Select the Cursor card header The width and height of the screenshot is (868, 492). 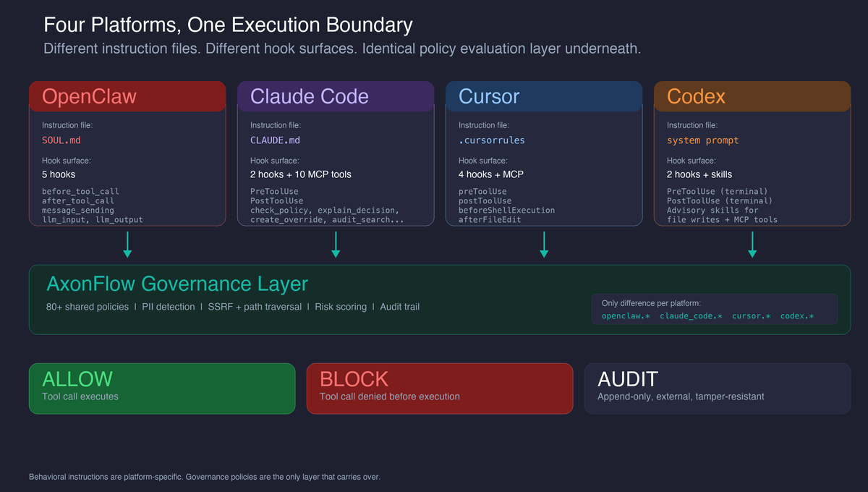point(544,96)
